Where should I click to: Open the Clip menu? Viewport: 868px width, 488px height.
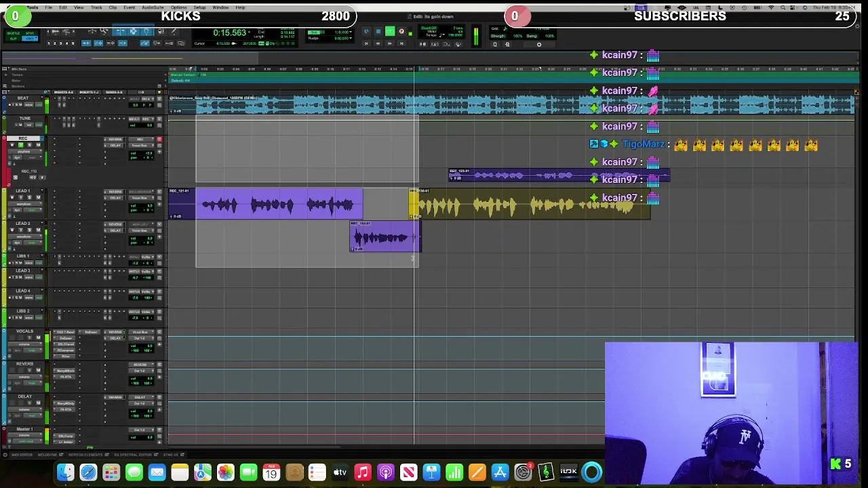pos(113,7)
